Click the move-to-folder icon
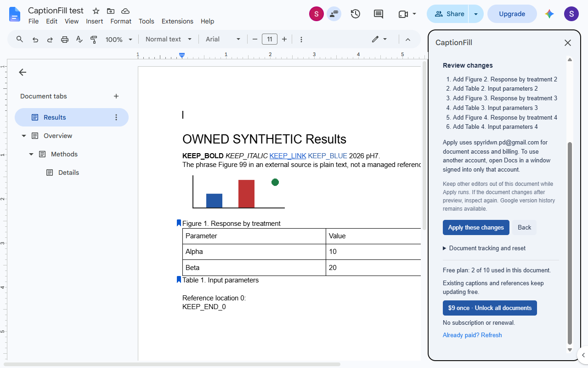This screenshot has width=588, height=368. point(110,11)
